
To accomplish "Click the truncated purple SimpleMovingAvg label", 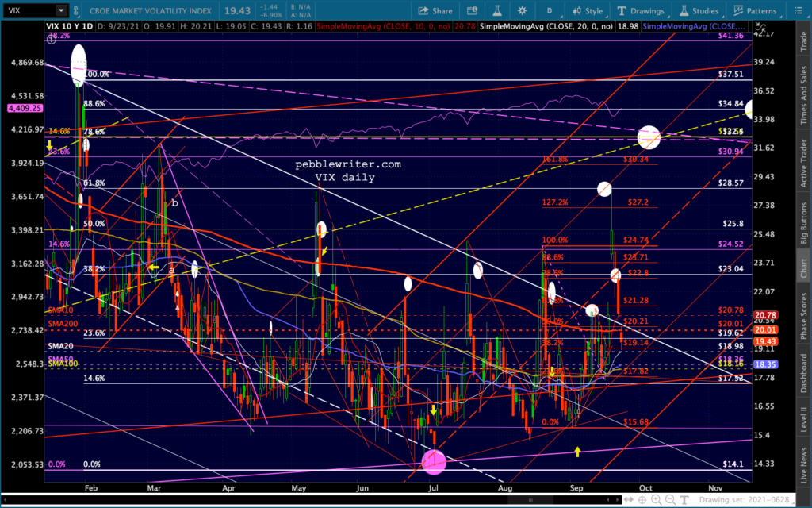I will 694,26.
